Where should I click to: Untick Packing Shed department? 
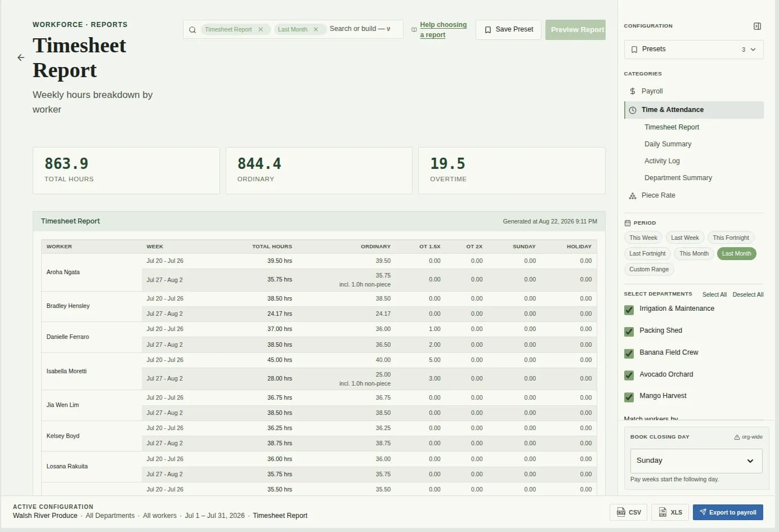pyautogui.click(x=629, y=332)
